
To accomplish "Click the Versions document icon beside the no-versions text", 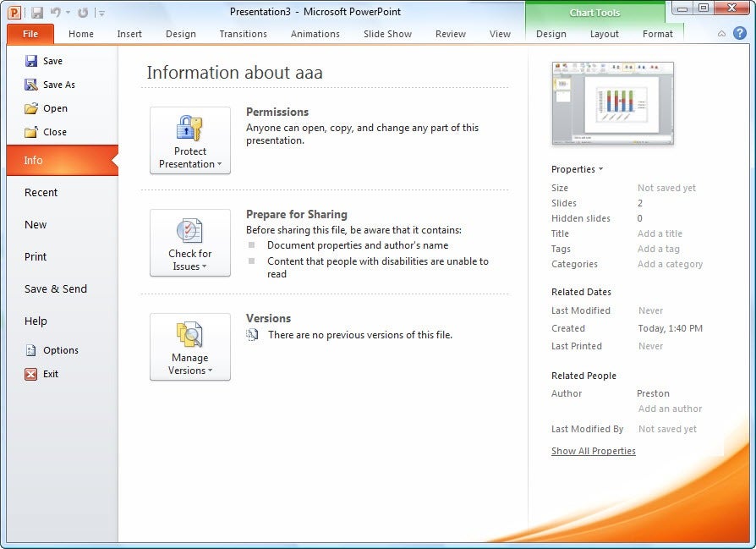I will (252, 334).
